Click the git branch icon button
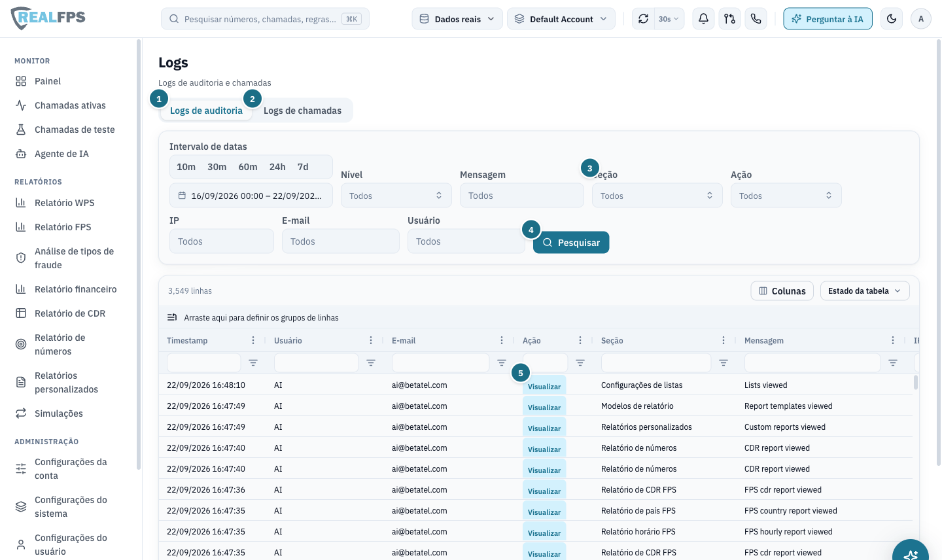The image size is (942, 560). pos(729,19)
